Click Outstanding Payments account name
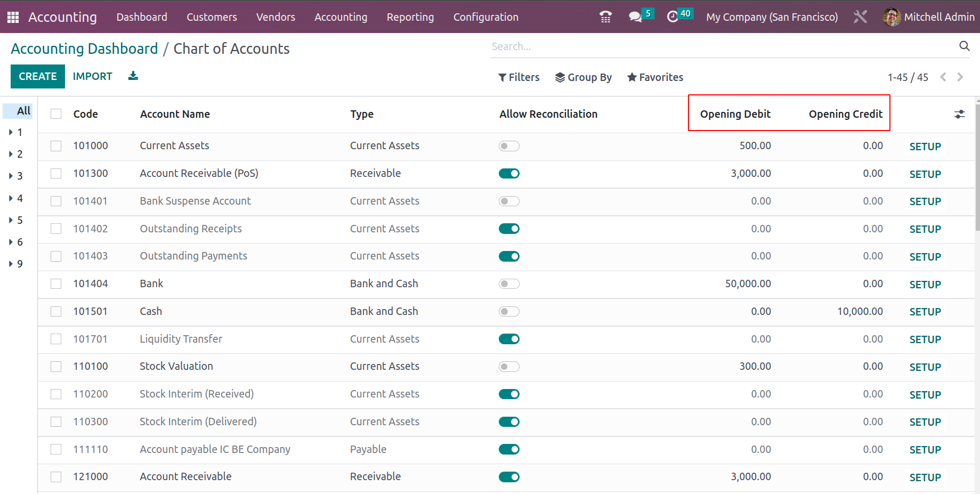Image resolution: width=980 pixels, height=494 pixels. pyautogui.click(x=193, y=256)
